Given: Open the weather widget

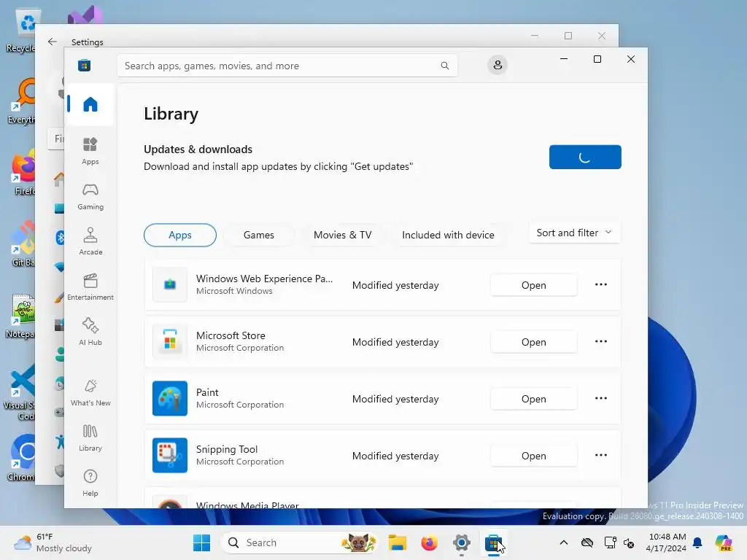Looking at the screenshot, I should pos(53,542).
